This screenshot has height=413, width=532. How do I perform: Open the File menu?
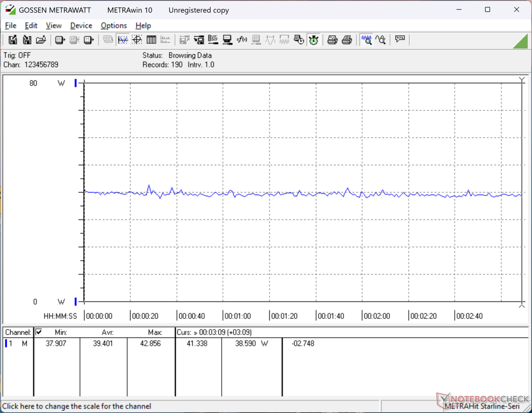click(x=11, y=25)
